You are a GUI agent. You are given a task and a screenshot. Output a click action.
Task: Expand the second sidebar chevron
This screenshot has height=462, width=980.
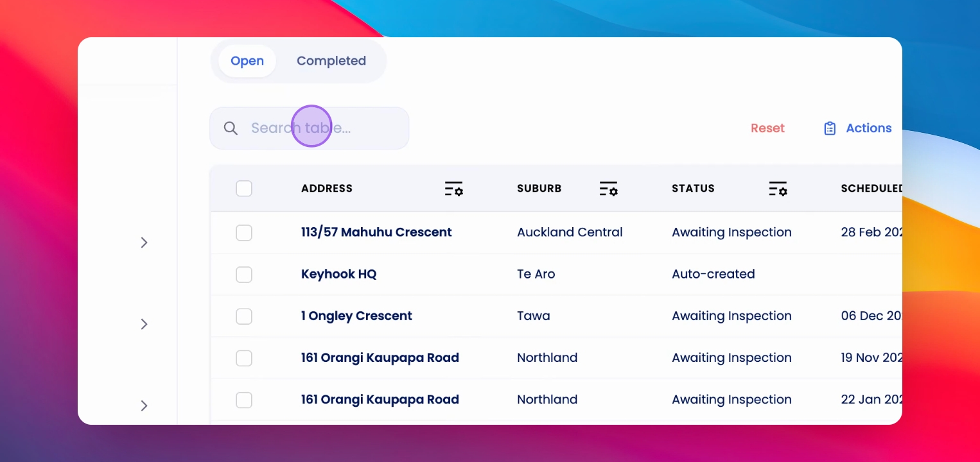coord(144,324)
